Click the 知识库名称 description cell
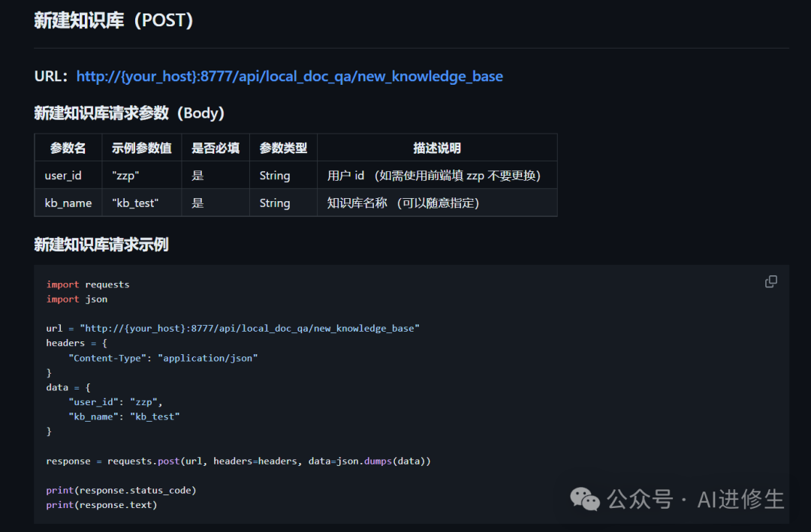The width and height of the screenshot is (811, 532). tap(437, 203)
